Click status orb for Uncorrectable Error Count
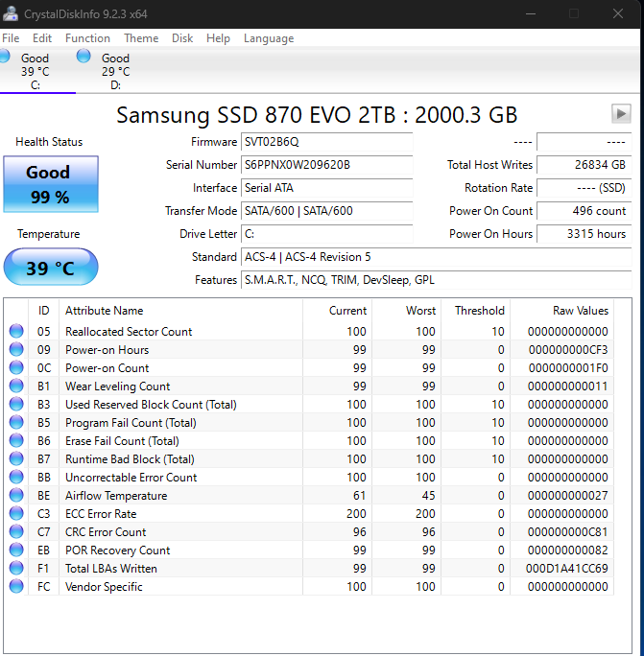 pos(16,477)
